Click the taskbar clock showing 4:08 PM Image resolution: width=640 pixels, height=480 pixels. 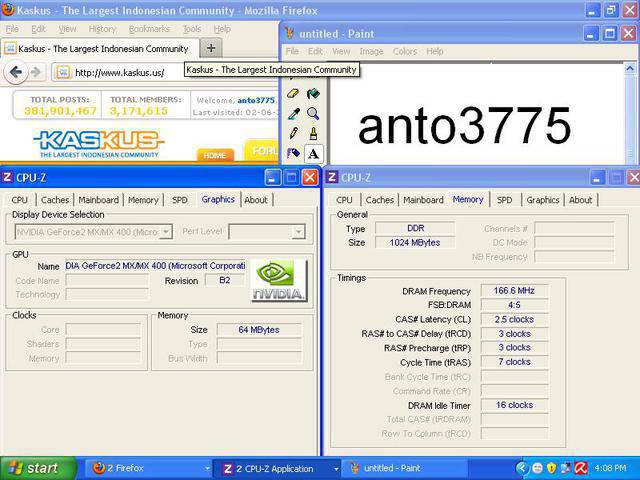(611, 468)
